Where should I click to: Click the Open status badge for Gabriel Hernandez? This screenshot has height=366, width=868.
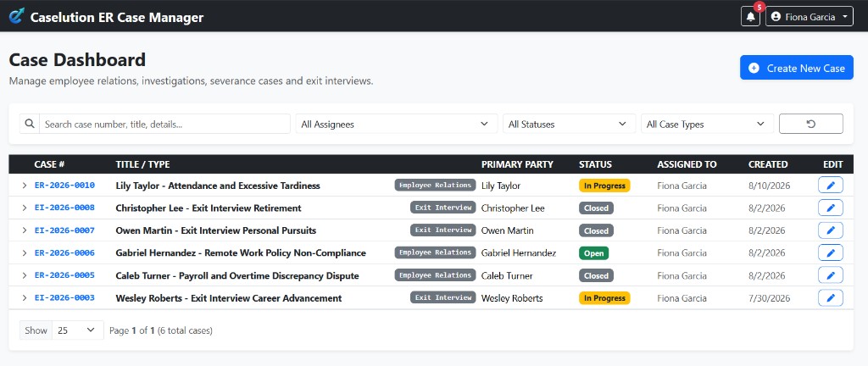pyautogui.click(x=594, y=253)
